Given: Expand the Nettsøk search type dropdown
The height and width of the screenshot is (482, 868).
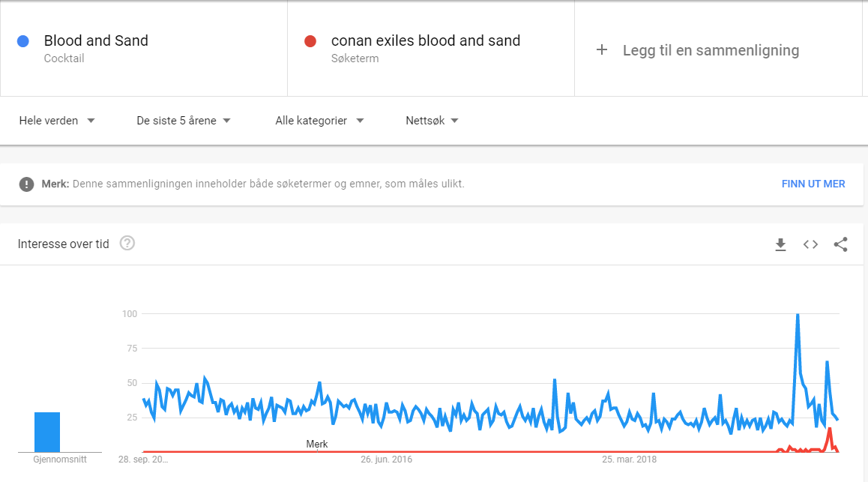Looking at the screenshot, I should [x=432, y=121].
